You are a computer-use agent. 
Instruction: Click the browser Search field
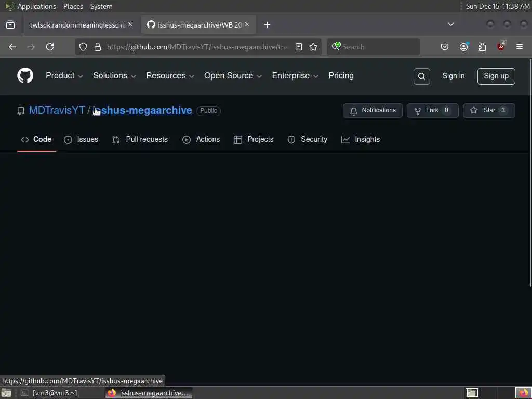373,47
